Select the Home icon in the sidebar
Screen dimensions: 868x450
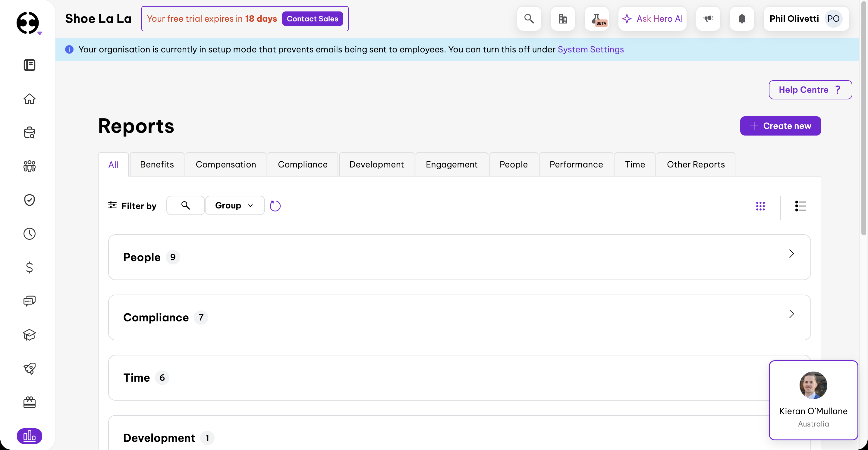point(29,99)
